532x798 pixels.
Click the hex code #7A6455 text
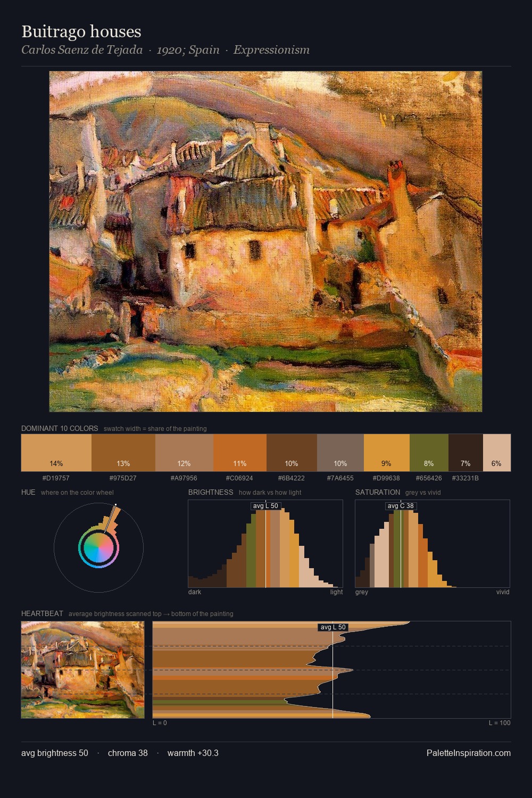pos(340,478)
